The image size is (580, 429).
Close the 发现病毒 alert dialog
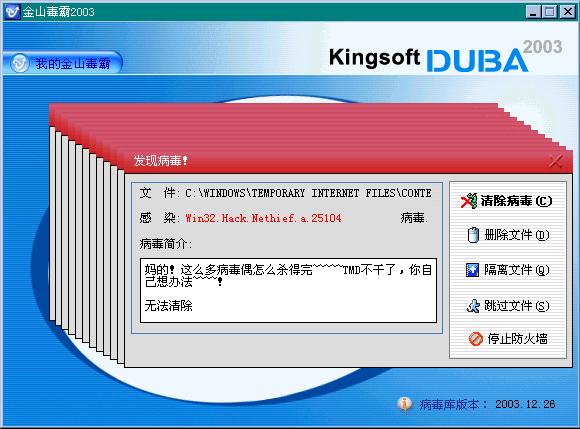[x=556, y=161]
